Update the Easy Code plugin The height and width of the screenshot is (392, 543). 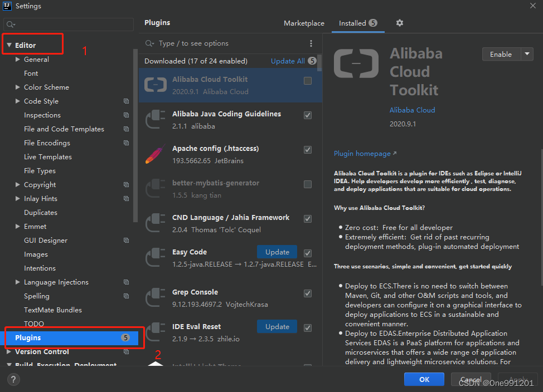pyautogui.click(x=277, y=252)
